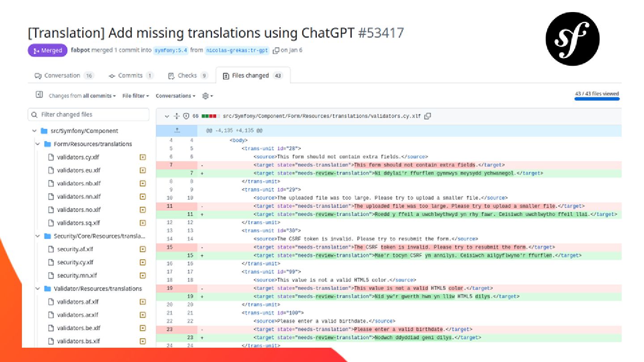Toggle the file tree sidebar icon

pos(39,95)
